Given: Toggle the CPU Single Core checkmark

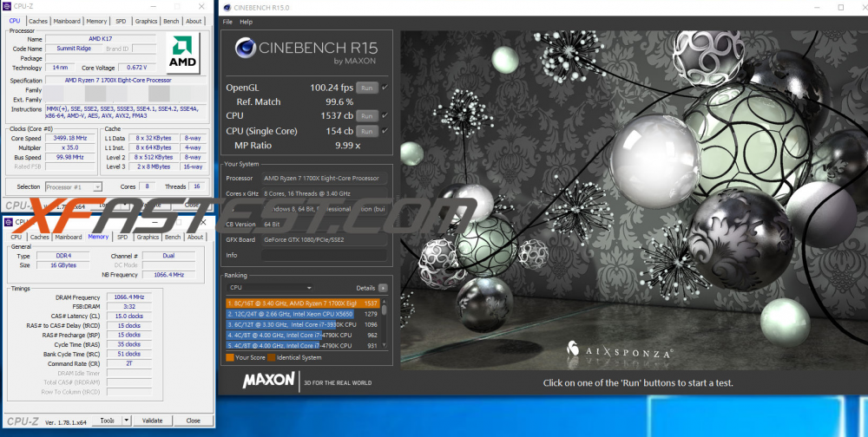Looking at the screenshot, I should 385,131.
